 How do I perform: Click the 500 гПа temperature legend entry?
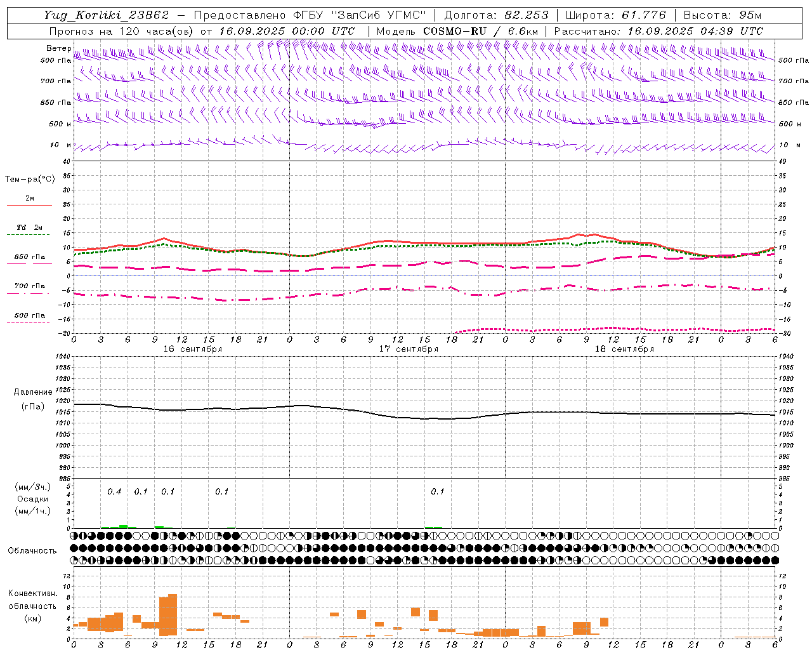[30, 315]
